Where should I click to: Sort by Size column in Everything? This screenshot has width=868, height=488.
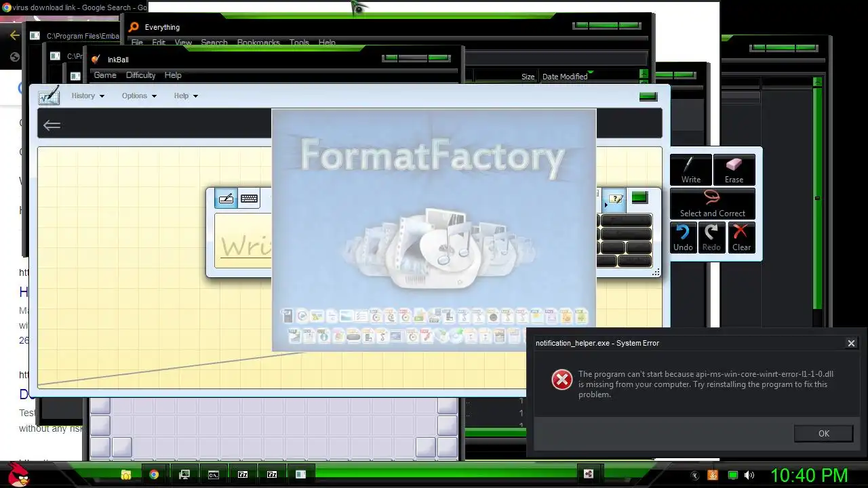click(528, 77)
